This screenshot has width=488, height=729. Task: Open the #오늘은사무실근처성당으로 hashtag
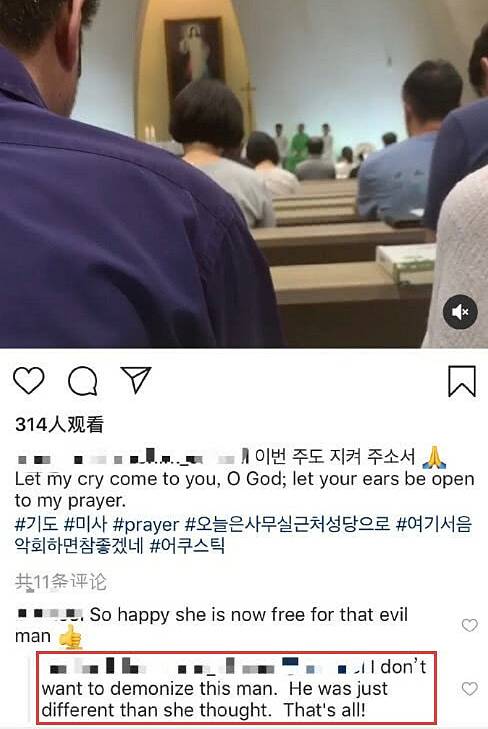click(x=288, y=524)
